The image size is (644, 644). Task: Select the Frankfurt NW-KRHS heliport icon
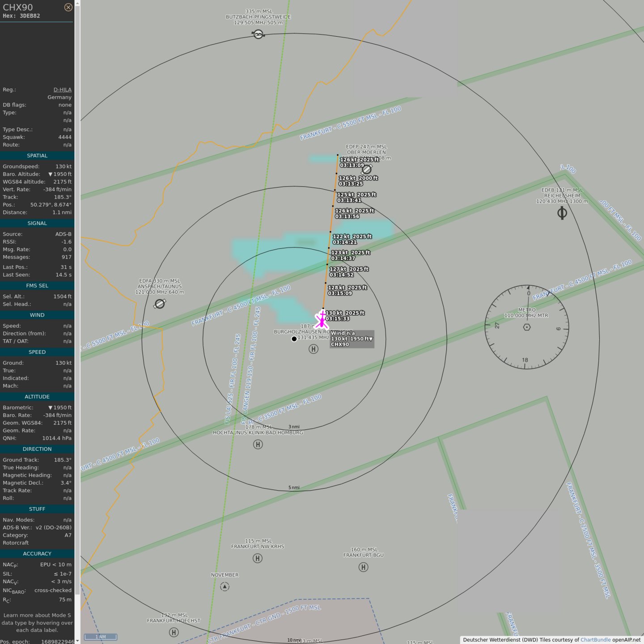[x=258, y=558]
